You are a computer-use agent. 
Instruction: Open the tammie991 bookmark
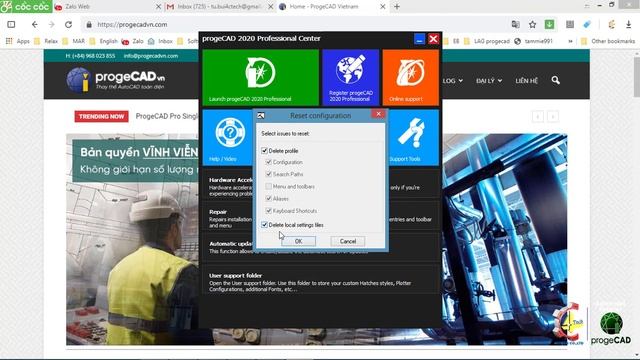533,41
